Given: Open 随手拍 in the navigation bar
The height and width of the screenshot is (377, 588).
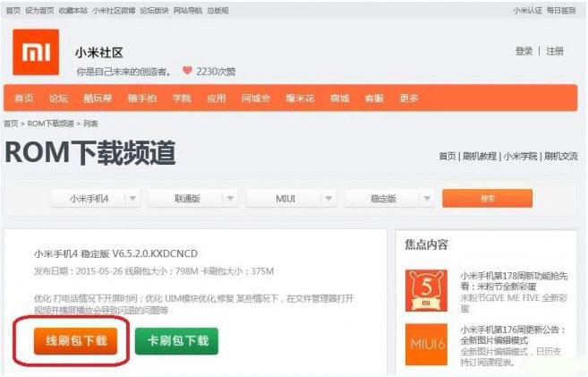Looking at the screenshot, I should (x=142, y=99).
